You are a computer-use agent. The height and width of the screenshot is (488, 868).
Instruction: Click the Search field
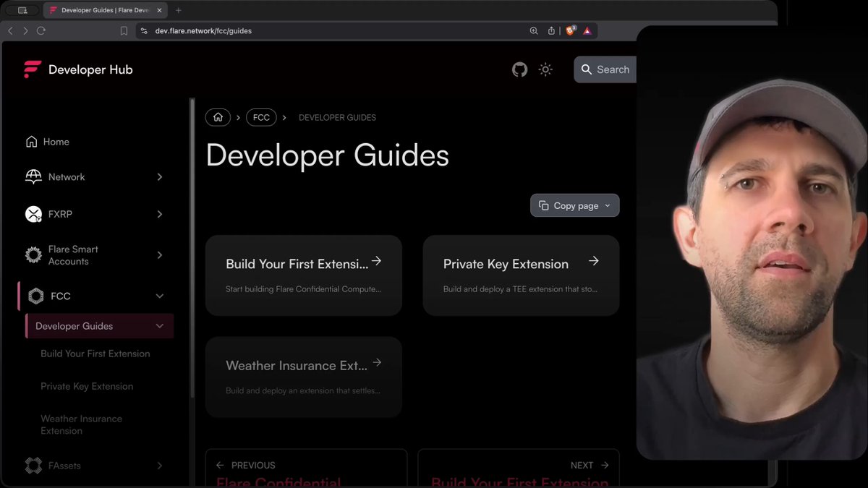[606, 69]
